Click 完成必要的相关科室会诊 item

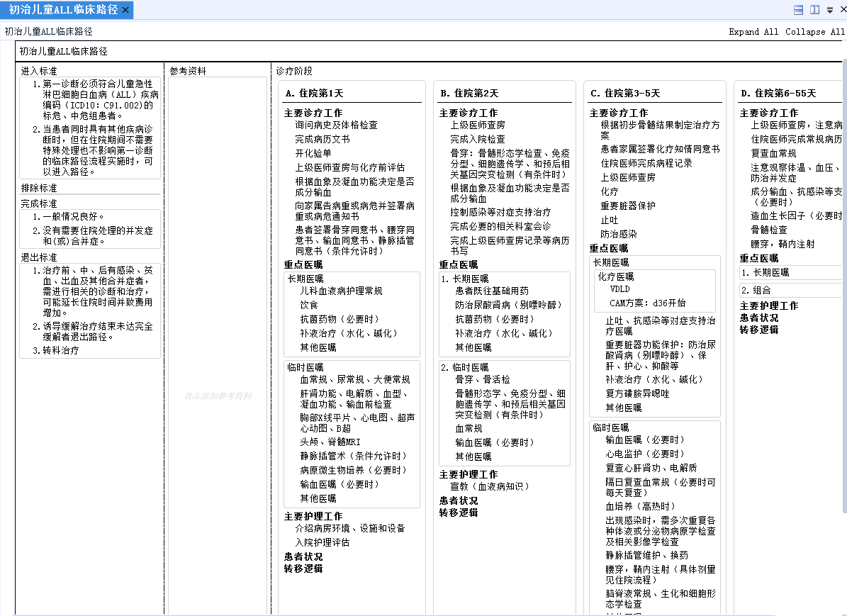[500, 226]
